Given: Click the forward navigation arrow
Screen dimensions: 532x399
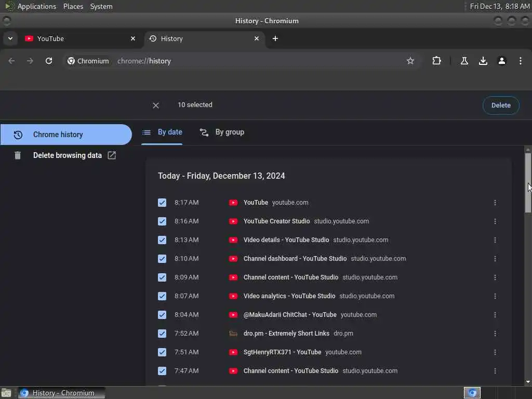Looking at the screenshot, I should point(30,61).
